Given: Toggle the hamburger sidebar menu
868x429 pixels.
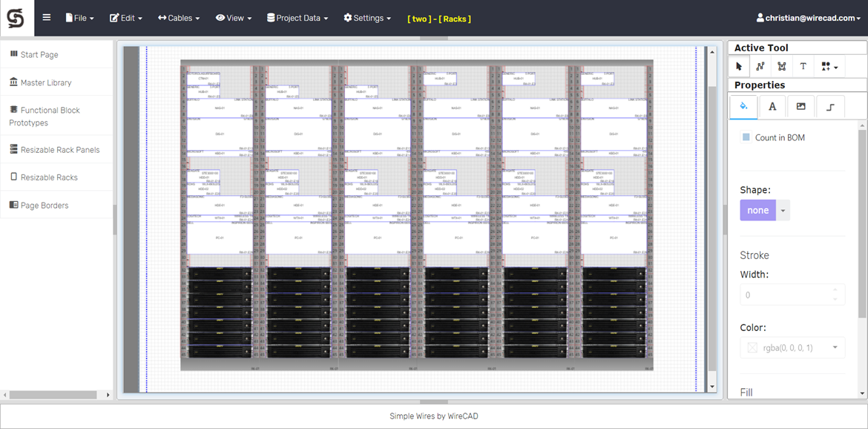Looking at the screenshot, I should coord(47,18).
